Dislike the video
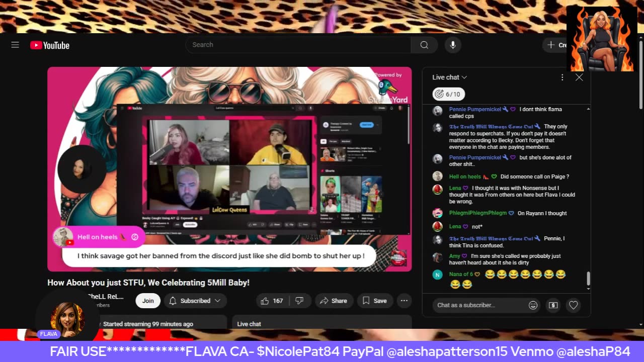The image size is (644, 362). click(x=299, y=301)
